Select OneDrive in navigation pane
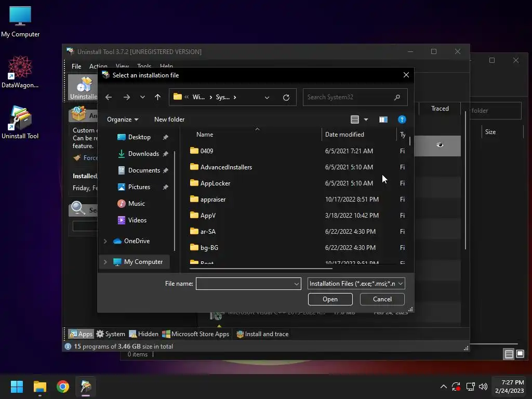Image resolution: width=532 pixels, height=399 pixels. coord(137,241)
